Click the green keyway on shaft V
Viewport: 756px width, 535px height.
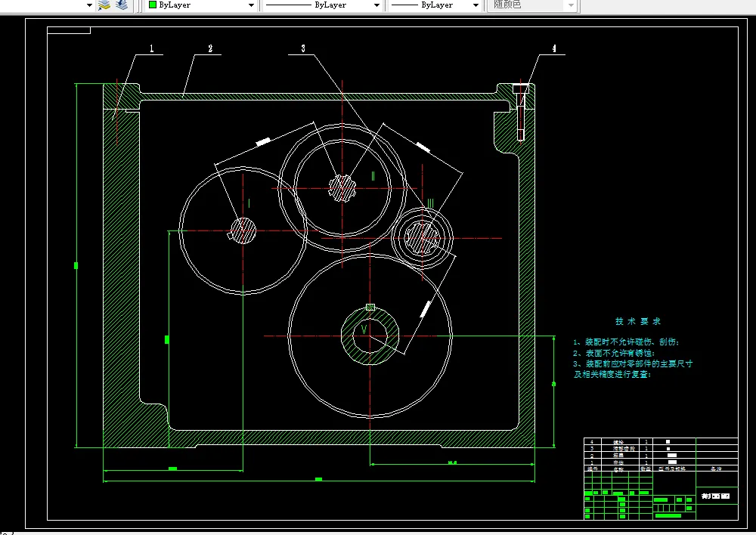pos(370,307)
